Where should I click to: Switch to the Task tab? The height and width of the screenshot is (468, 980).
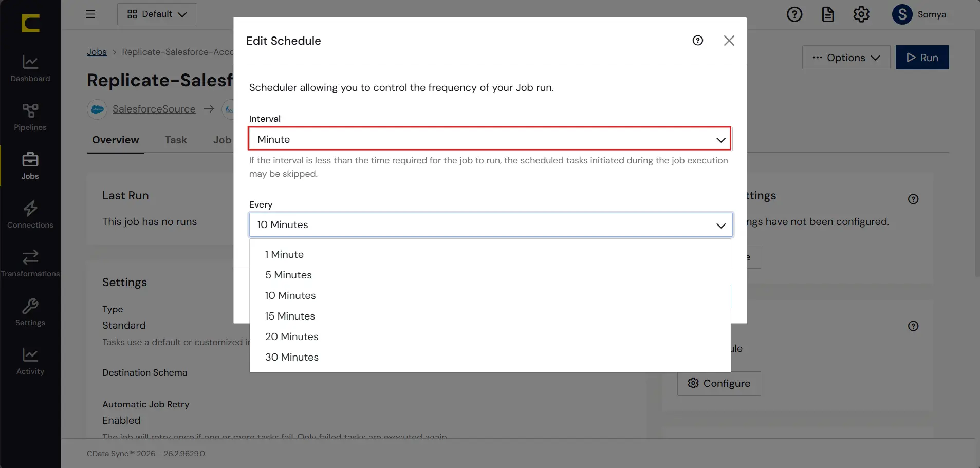[176, 140]
